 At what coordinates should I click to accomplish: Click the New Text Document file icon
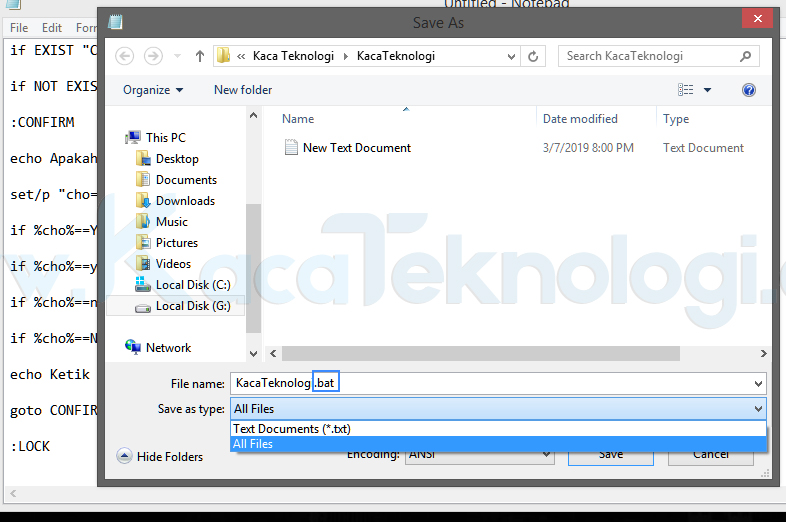click(291, 147)
